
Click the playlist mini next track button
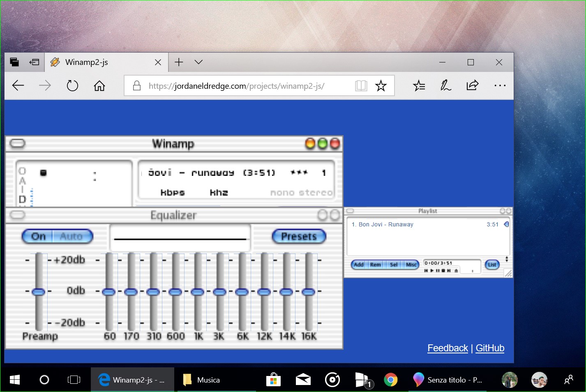(449, 270)
